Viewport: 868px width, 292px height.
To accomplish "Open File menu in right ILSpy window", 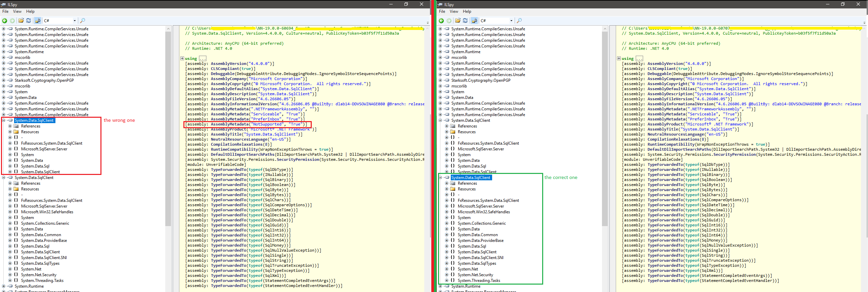I will [442, 11].
